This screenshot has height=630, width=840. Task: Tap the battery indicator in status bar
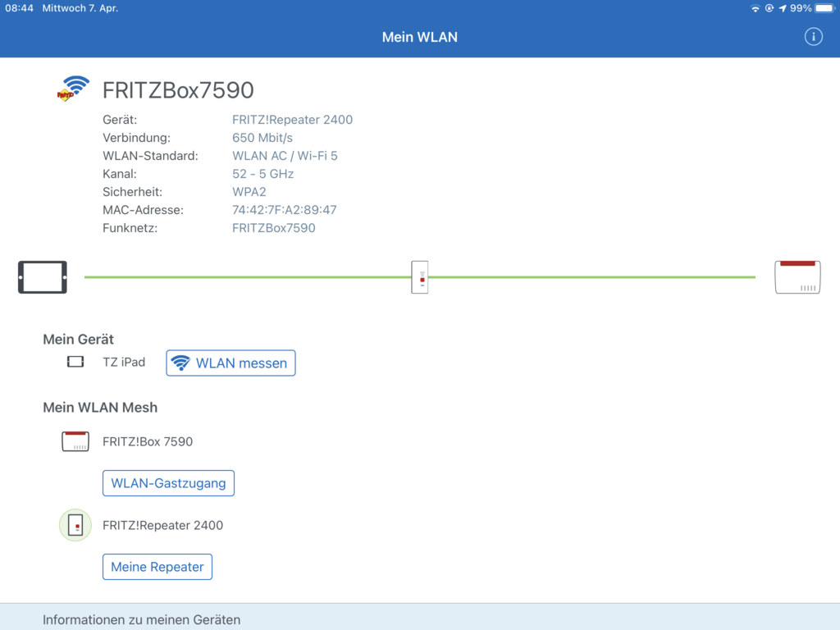click(825, 8)
